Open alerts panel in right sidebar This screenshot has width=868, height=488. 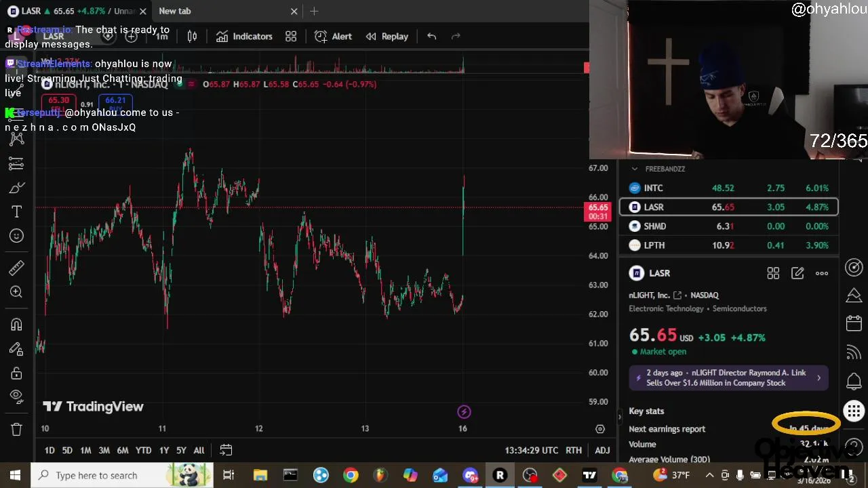tap(854, 296)
